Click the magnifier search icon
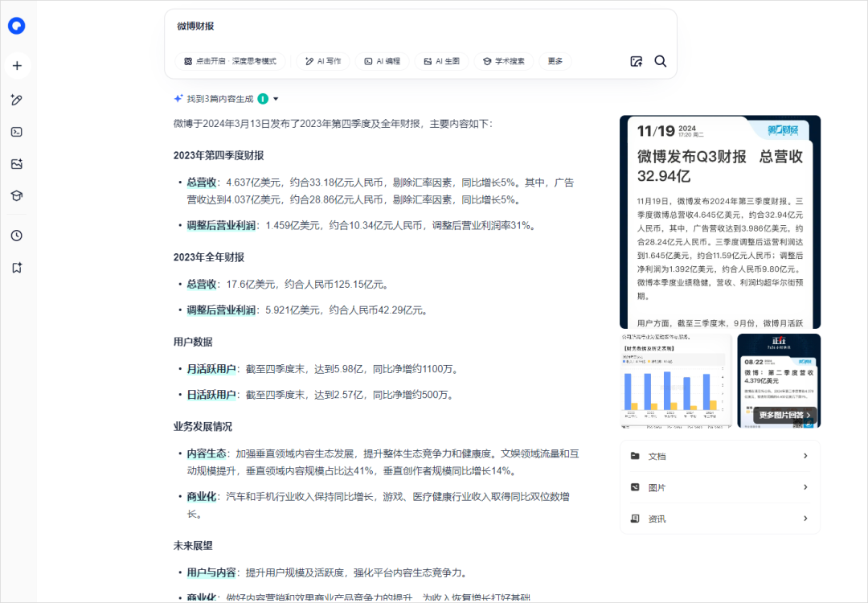Image resolution: width=868 pixels, height=603 pixels. (661, 61)
